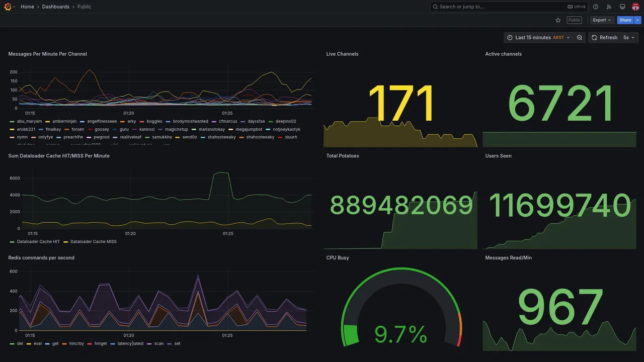Open the help question mark icon

(596, 7)
